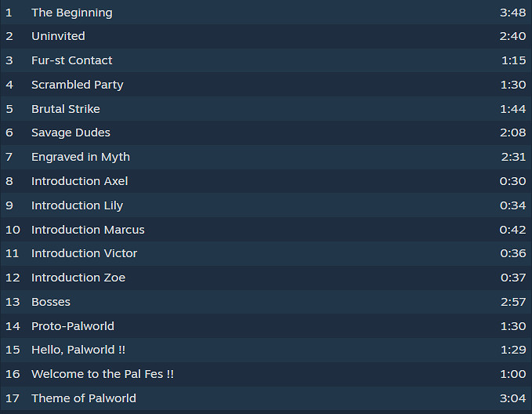Click the Fur-st Contact track row

click(x=71, y=60)
